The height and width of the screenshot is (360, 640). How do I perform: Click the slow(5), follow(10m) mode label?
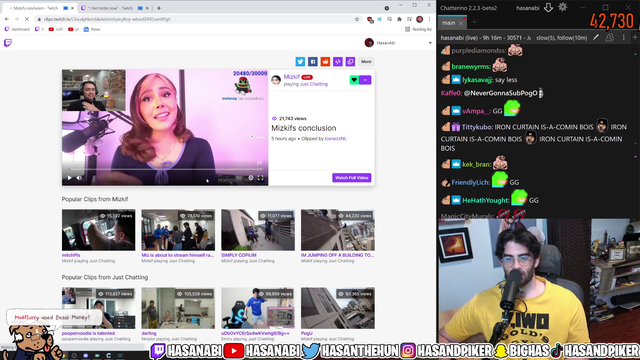pos(561,38)
